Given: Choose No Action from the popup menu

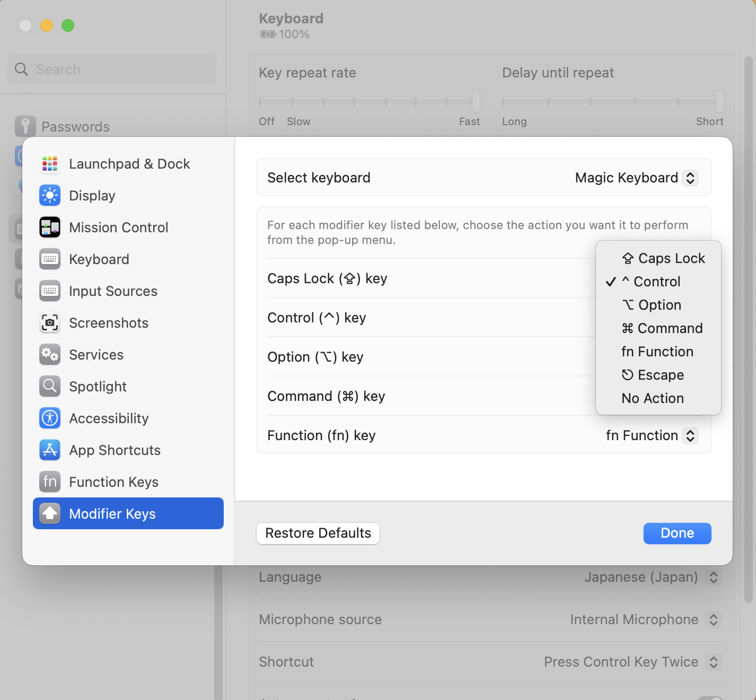Looking at the screenshot, I should (x=658, y=398).
